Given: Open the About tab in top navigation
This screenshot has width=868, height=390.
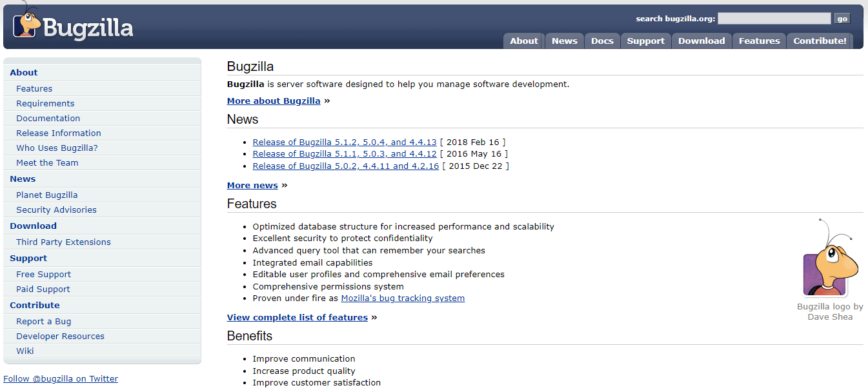Looking at the screenshot, I should point(524,41).
